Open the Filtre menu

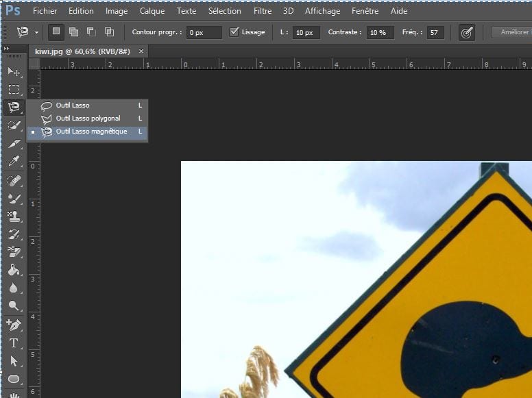[x=263, y=11]
